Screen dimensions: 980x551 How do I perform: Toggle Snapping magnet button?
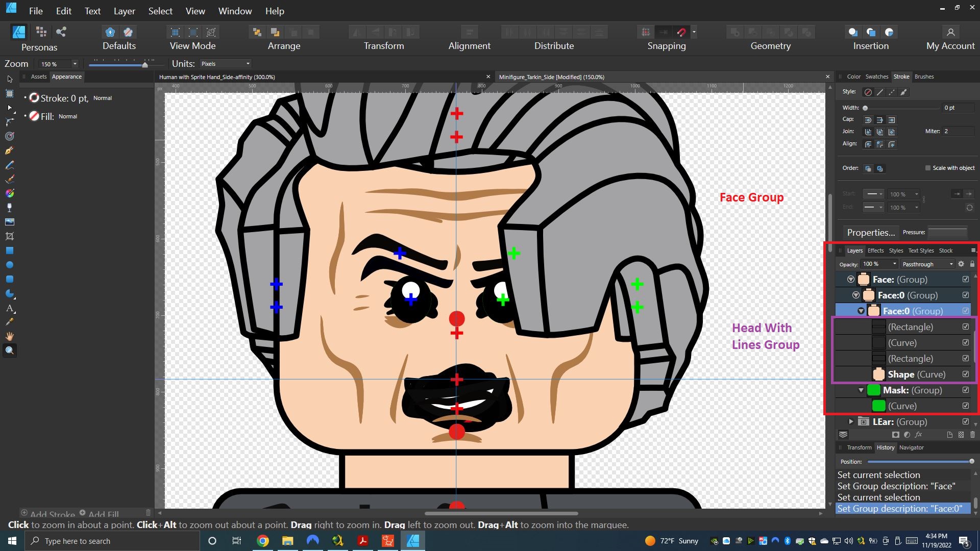[681, 32]
